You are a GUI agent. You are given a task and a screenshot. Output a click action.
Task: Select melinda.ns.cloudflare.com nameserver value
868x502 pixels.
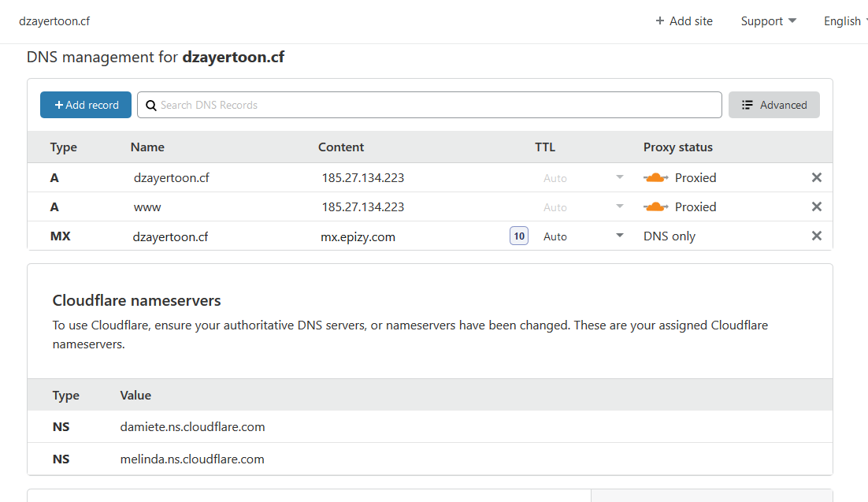click(x=192, y=459)
